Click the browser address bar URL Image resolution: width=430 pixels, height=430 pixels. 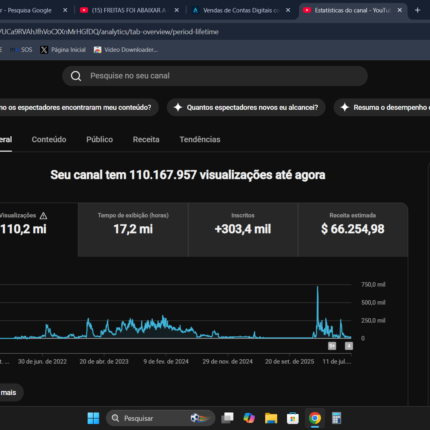click(x=110, y=32)
